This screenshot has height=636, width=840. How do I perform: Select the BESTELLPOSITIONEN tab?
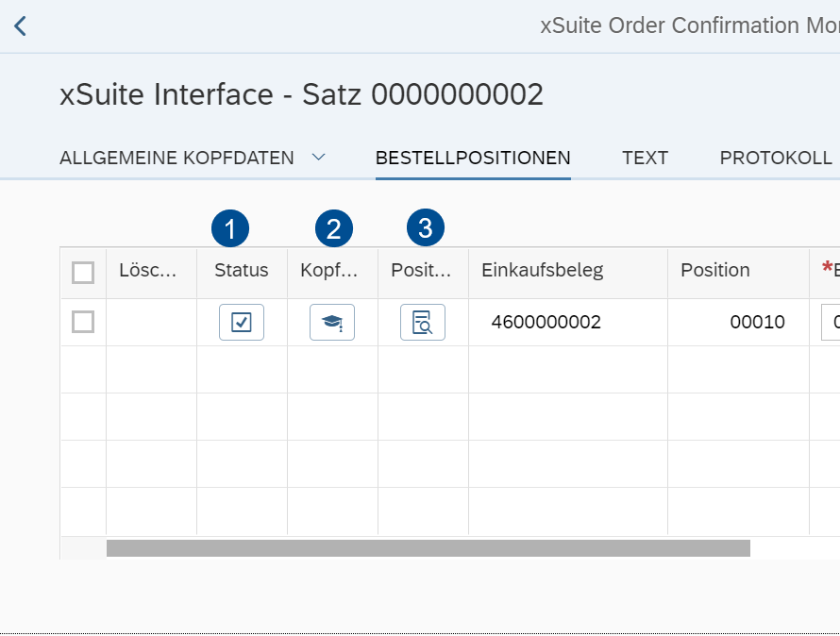click(473, 158)
